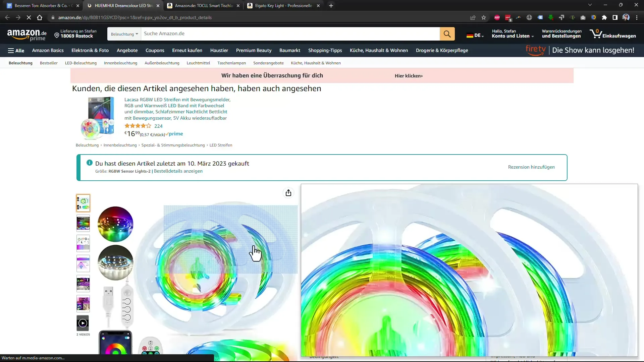Click in the Suche Amazon.de search field
Screen dimensions: 644x362
coord(290,34)
